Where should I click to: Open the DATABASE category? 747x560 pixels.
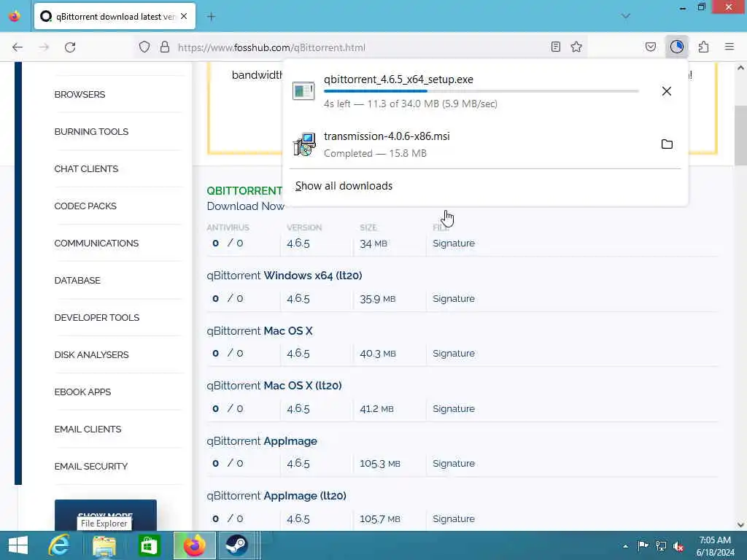click(77, 280)
